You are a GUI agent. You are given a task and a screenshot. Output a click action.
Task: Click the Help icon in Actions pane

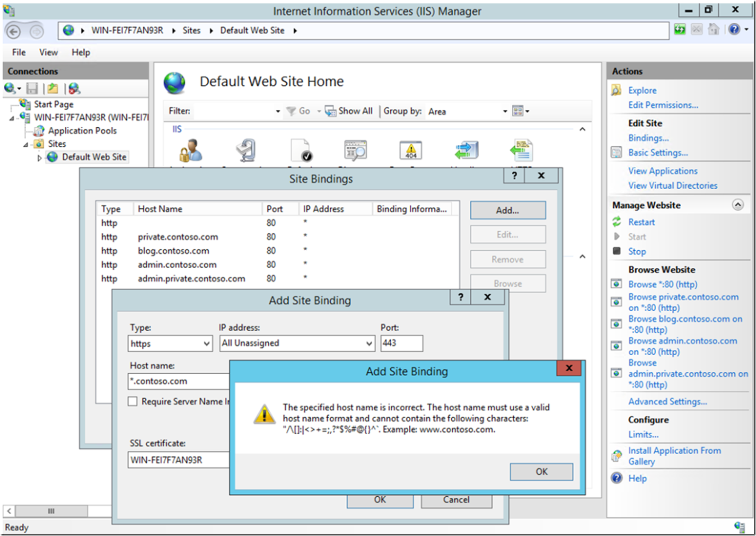(616, 478)
